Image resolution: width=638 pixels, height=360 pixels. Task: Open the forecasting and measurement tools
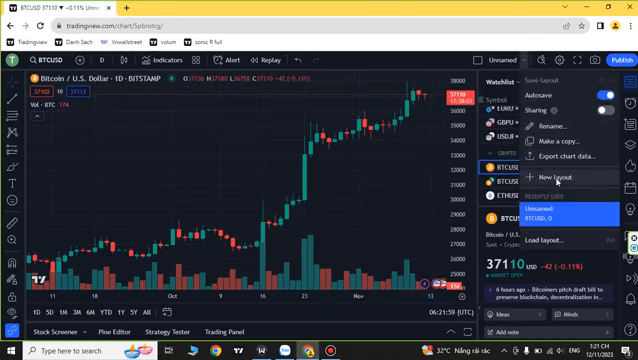(x=12, y=150)
